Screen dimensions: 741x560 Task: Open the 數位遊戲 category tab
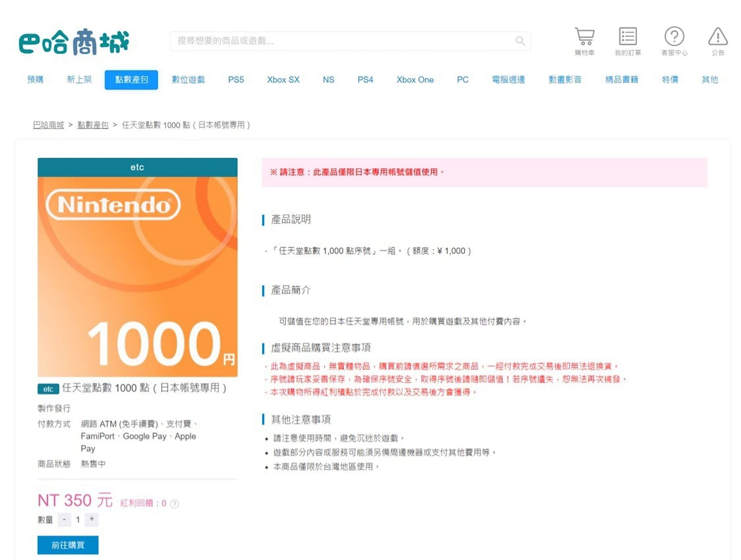point(188,80)
